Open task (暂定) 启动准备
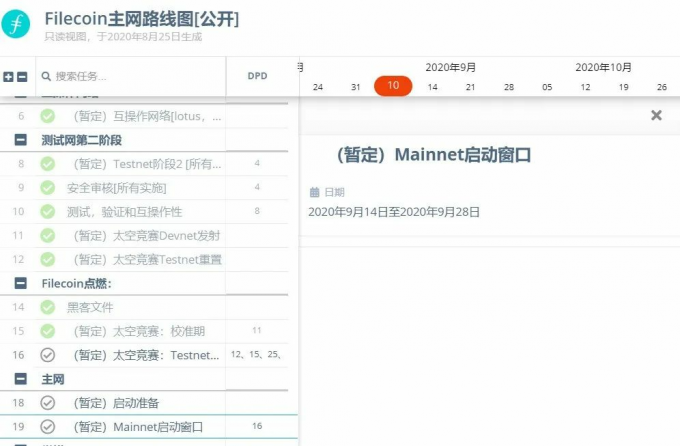Screen dimensions: 680x446 pos(116,403)
